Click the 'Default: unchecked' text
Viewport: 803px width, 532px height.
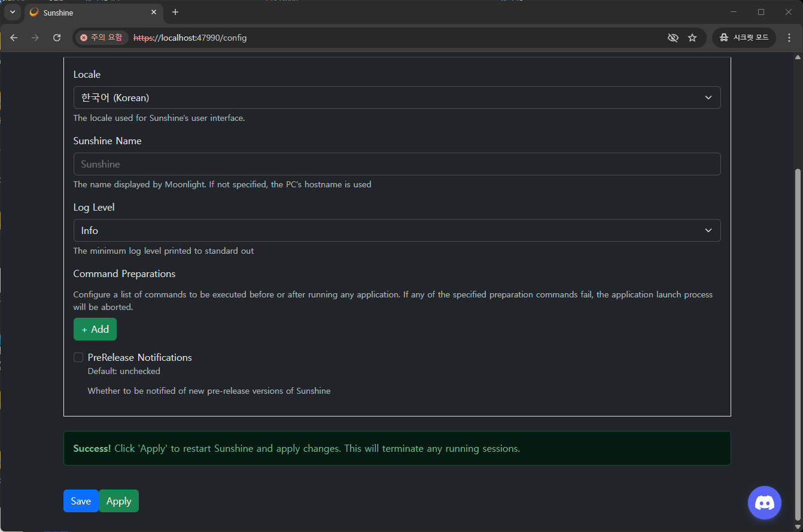(x=124, y=371)
